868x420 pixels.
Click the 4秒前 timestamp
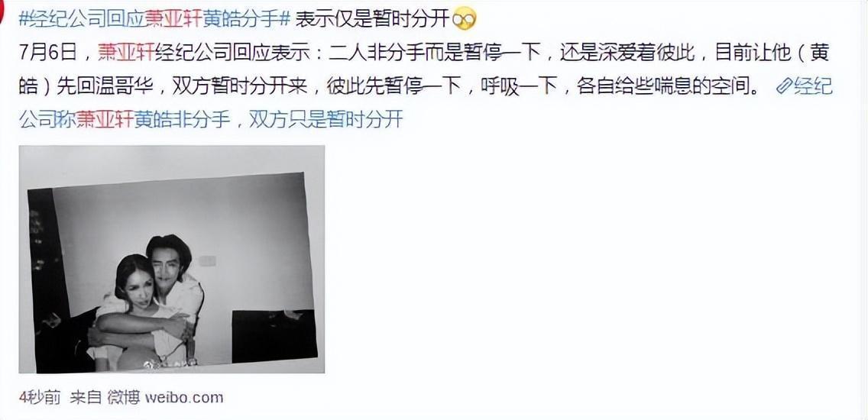[x=39, y=398]
